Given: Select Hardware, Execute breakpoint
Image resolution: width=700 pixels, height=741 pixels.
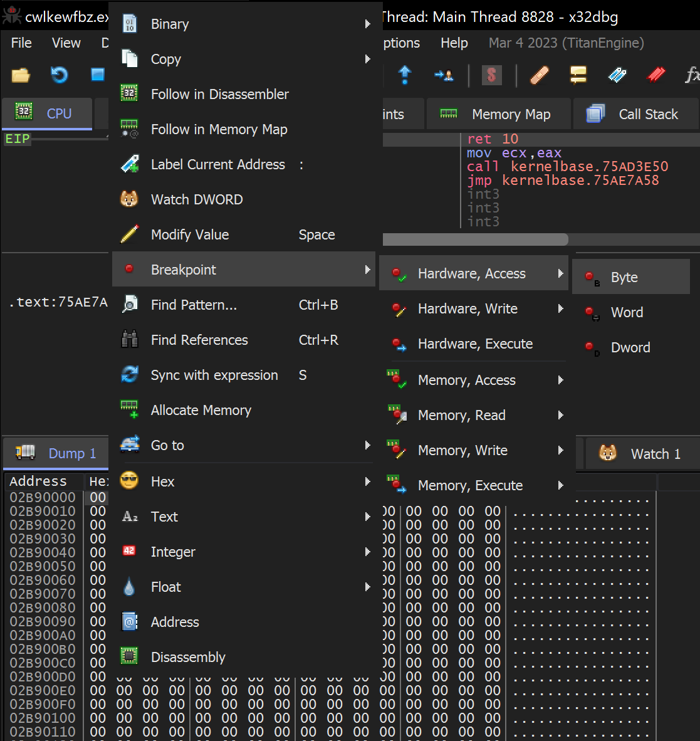Looking at the screenshot, I should click(474, 344).
